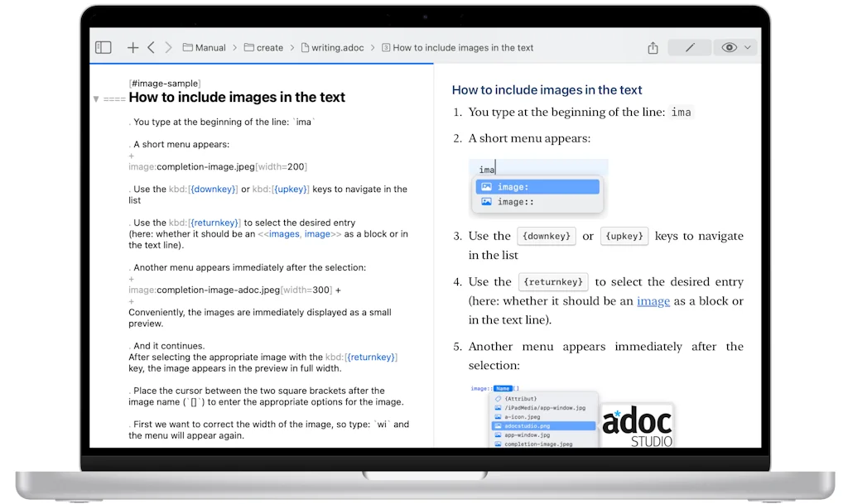Collapse the image-sample section disclosure triangle
The image size is (848, 504).
pyautogui.click(x=97, y=97)
